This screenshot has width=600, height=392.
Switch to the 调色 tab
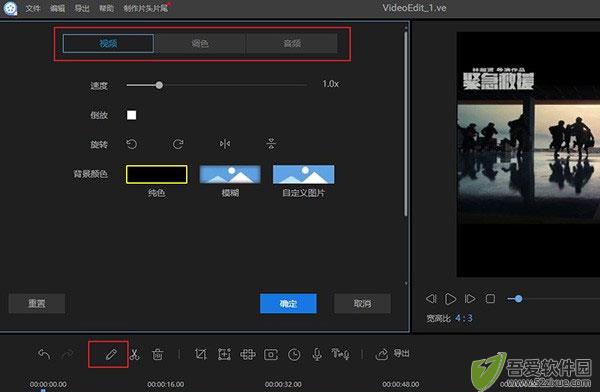pyautogui.click(x=200, y=43)
